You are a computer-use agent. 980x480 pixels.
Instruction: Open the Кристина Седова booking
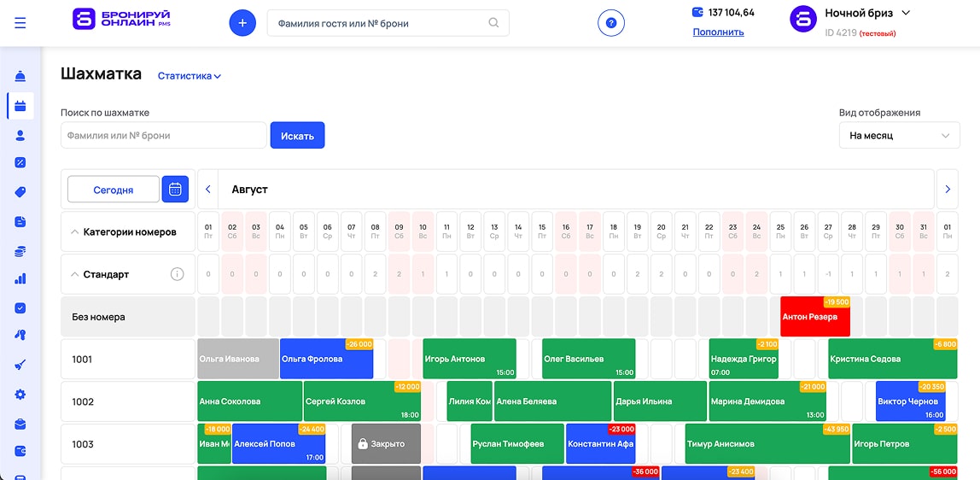pyautogui.click(x=893, y=359)
